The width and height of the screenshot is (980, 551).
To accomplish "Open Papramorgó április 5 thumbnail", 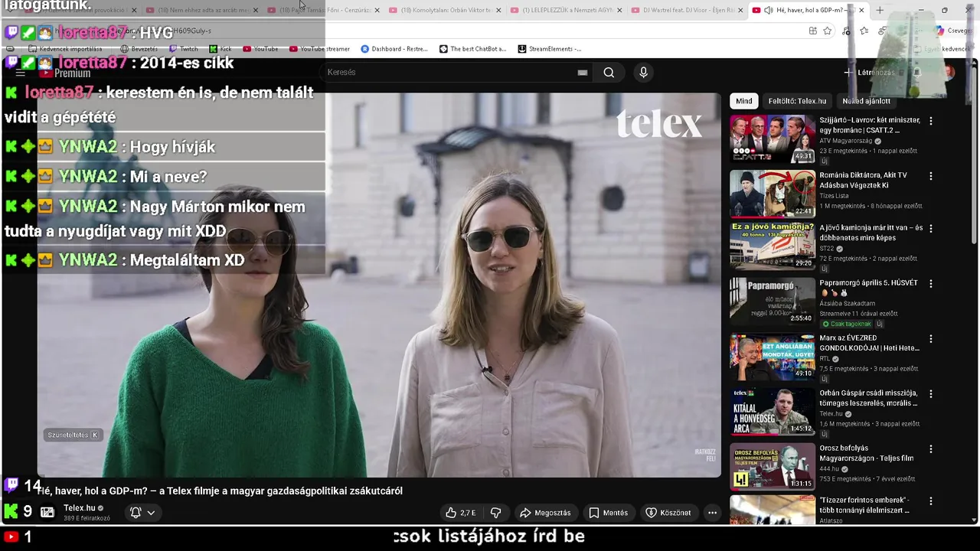I will tap(773, 301).
